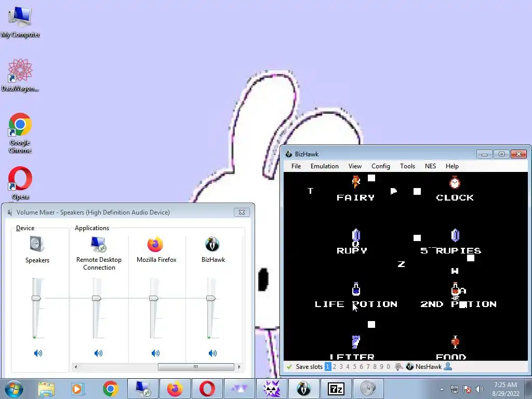The height and width of the screenshot is (399, 532).
Task: Click the 'Save slots' label in status bar
Action: (x=309, y=367)
